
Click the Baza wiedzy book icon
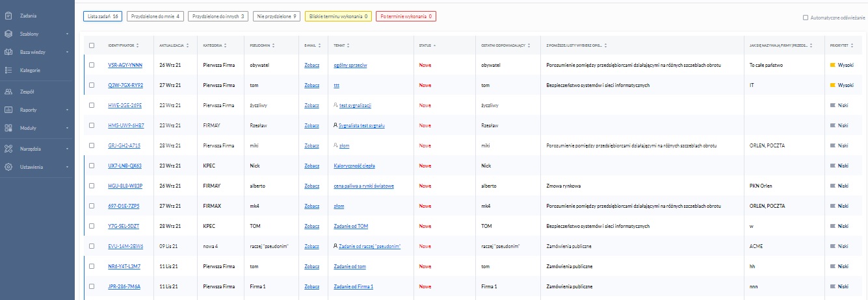click(8, 52)
